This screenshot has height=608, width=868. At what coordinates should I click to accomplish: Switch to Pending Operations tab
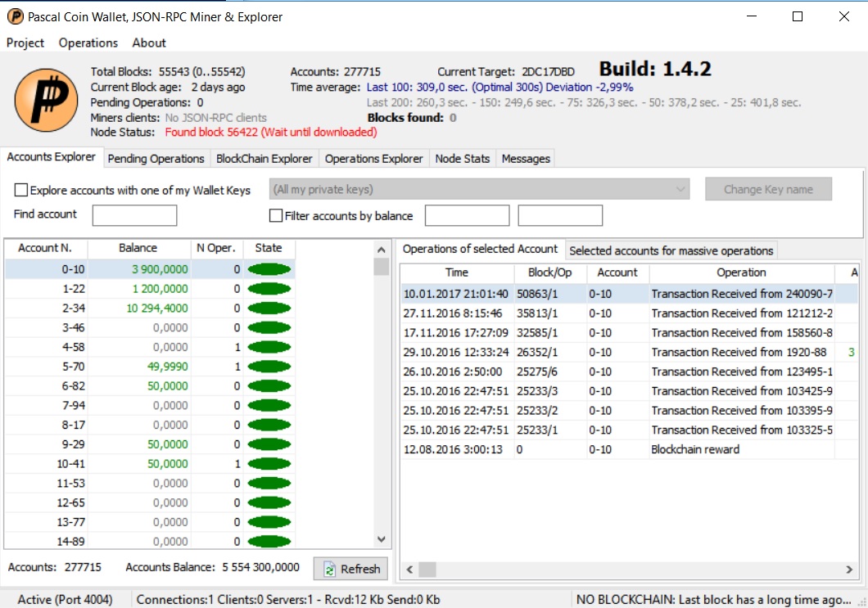click(156, 159)
